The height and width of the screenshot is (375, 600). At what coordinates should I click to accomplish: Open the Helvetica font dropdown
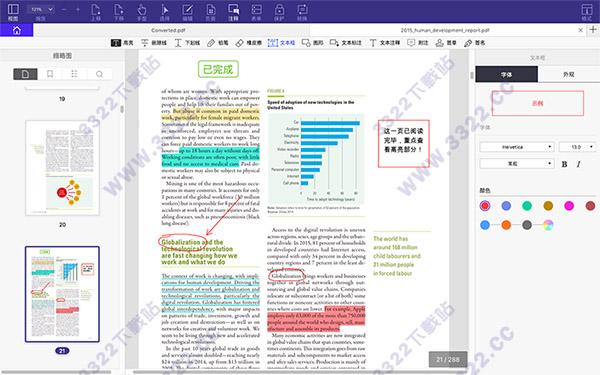[517, 147]
